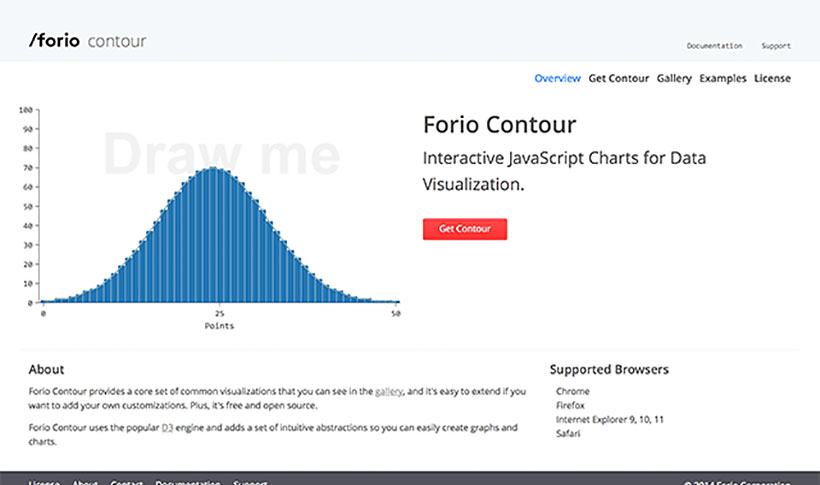Open the Contact link in footer bar
Viewport: 820px width, 485px height.
127,482
